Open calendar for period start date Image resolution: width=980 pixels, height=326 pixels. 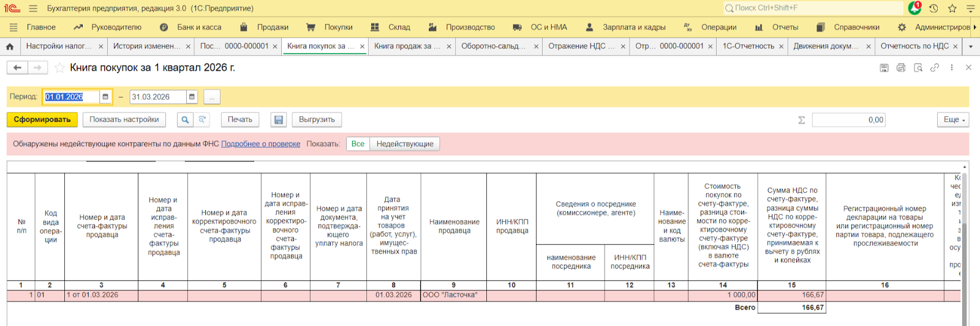click(x=105, y=97)
